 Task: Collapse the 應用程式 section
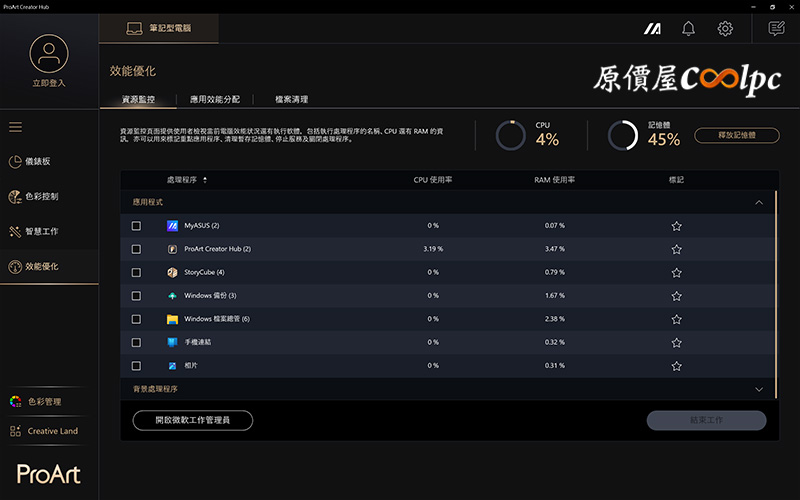[759, 202]
